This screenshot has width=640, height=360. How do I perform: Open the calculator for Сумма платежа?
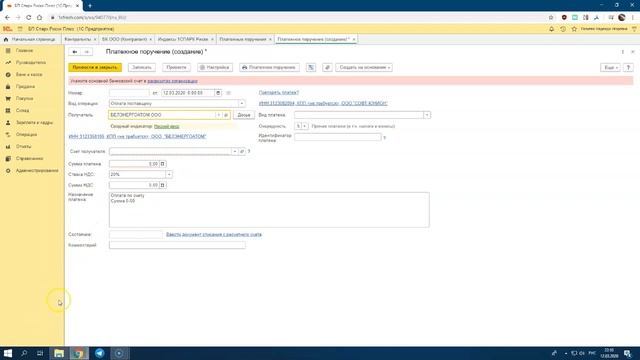point(162,164)
